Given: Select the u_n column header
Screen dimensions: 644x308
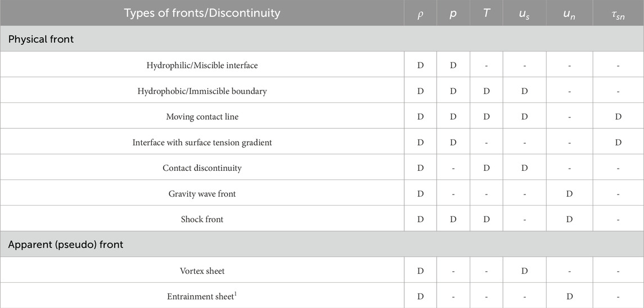Looking at the screenshot, I should 569,14.
